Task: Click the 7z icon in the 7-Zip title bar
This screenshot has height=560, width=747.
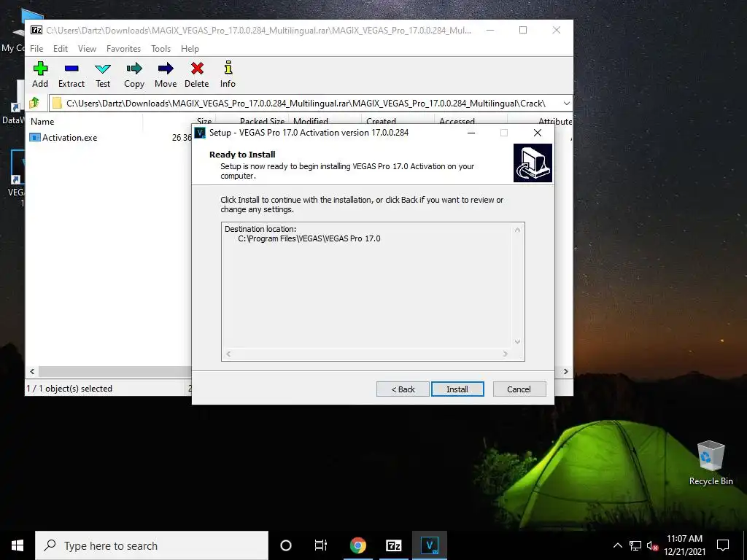Action: tap(36, 30)
